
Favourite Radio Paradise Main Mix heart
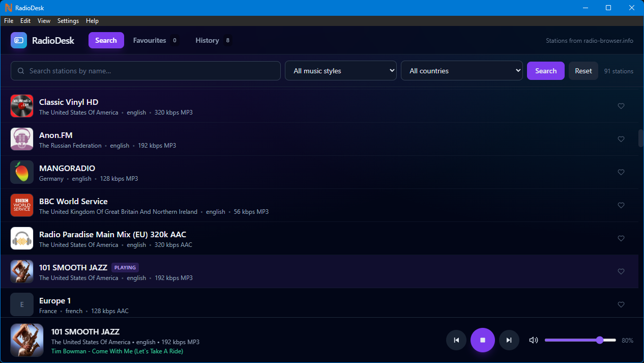pyautogui.click(x=621, y=238)
